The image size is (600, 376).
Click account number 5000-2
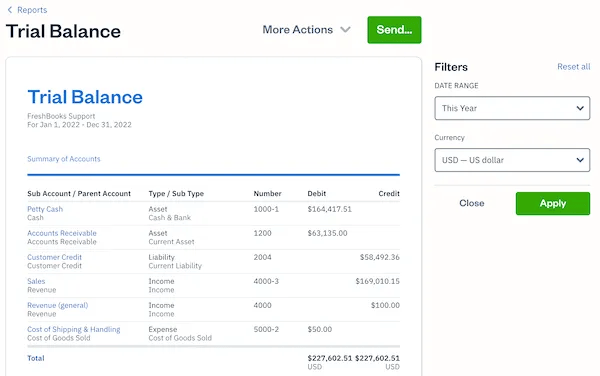coord(266,329)
